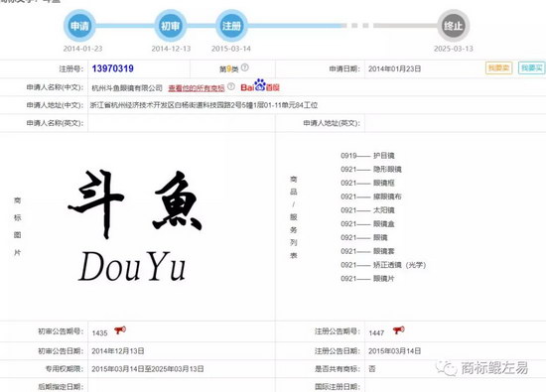The image size is (546, 392).
Task: Click the 0921 太阳镜 goods entry
Action: [x=367, y=210]
